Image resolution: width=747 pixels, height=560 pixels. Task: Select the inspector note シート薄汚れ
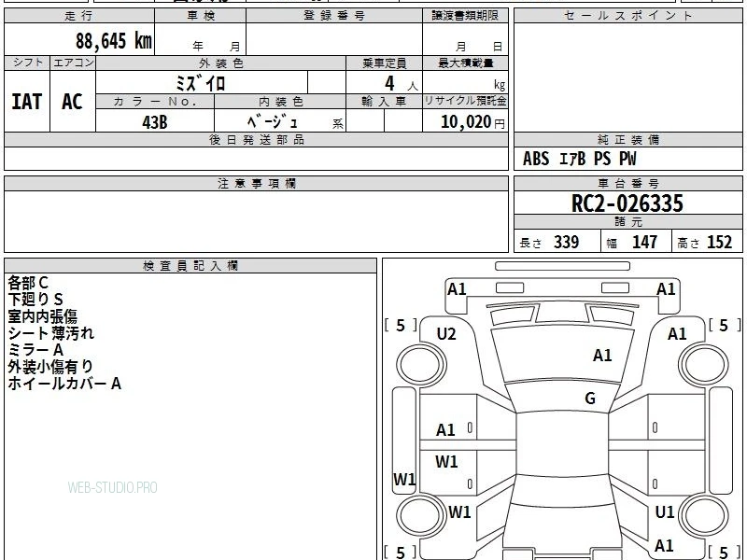(51, 333)
